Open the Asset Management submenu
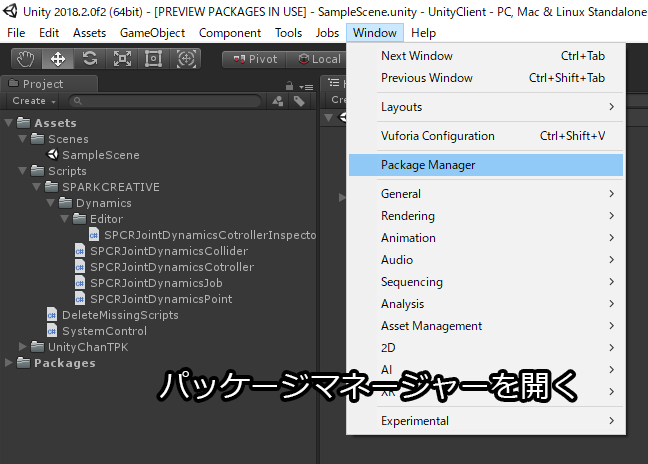Viewport: 648px width, 464px height. point(486,326)
